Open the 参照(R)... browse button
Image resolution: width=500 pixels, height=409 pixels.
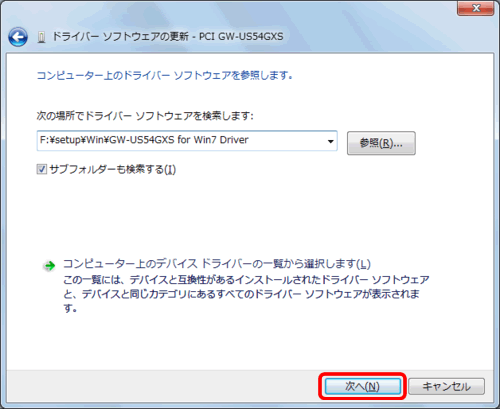[x=381, y=143]
